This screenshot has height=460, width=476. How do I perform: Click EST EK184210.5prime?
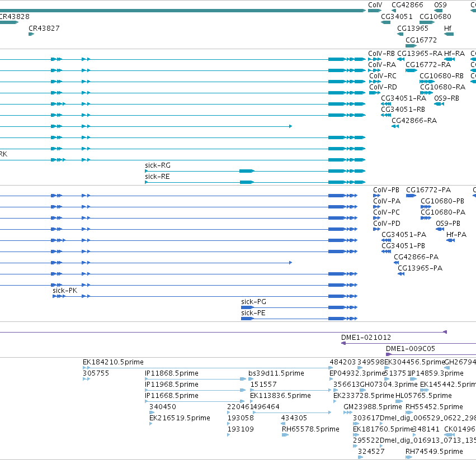coord(113,362)
